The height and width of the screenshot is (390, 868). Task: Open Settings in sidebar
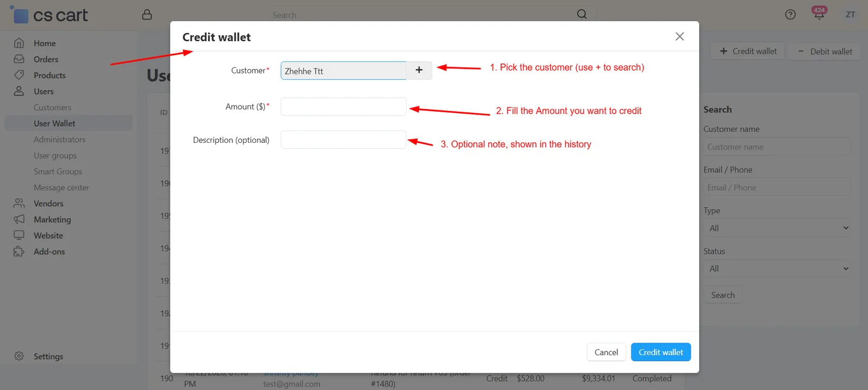pos(48,356)
